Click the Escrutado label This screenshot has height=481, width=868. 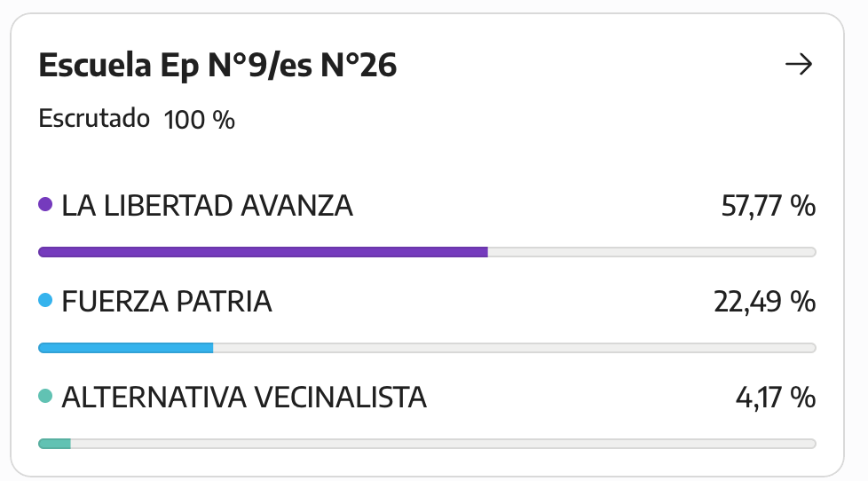(94, 118)
